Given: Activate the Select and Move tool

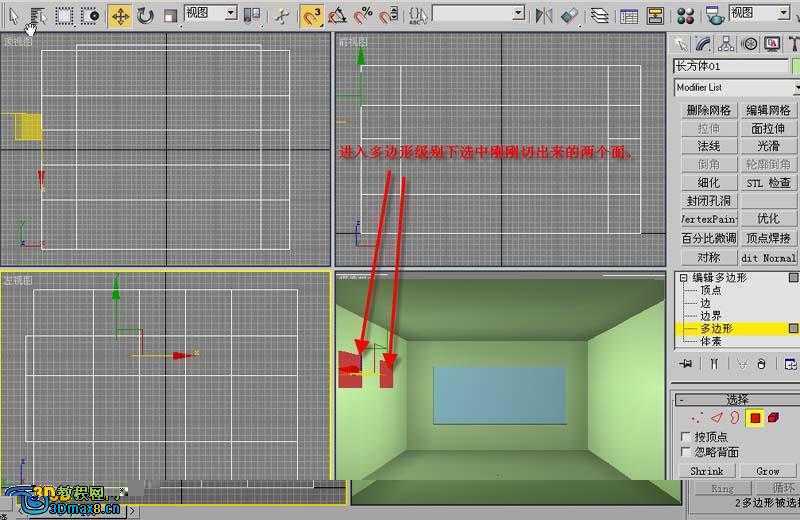Looking at the screenshot, I should (x=120, y=16).
